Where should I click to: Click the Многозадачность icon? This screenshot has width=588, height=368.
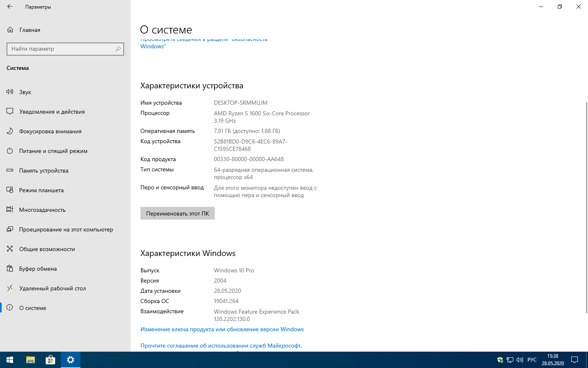10,210
